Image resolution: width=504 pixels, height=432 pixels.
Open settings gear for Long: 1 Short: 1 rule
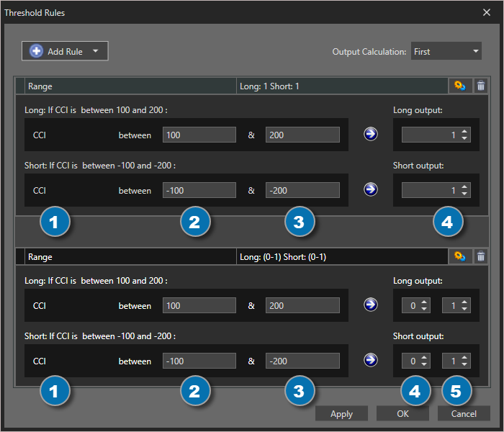point(460,86)
